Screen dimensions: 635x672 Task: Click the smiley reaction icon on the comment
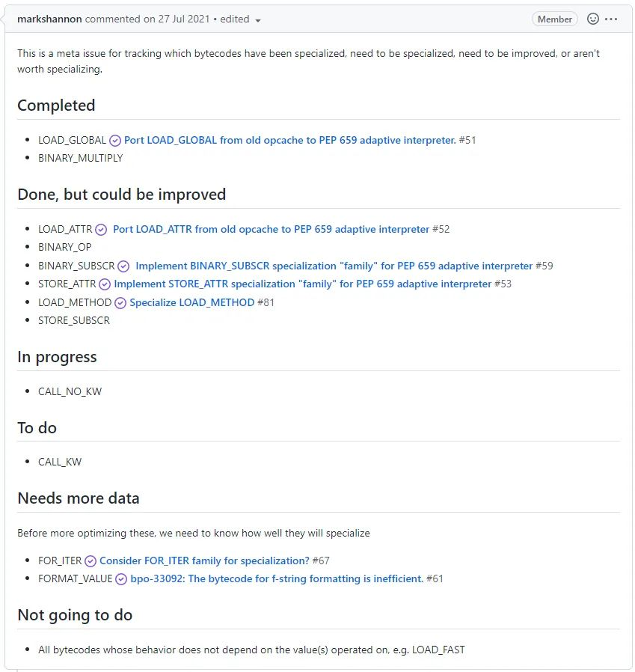595,19
